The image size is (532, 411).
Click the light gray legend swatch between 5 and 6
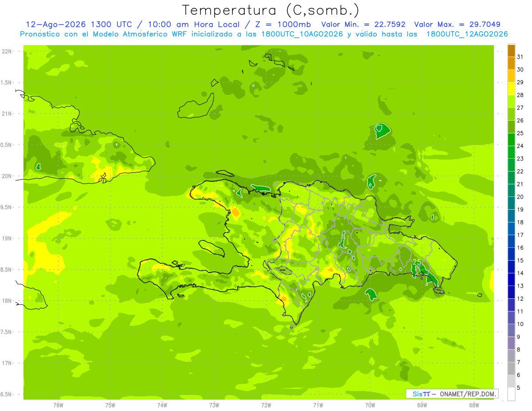click(511, 381)
